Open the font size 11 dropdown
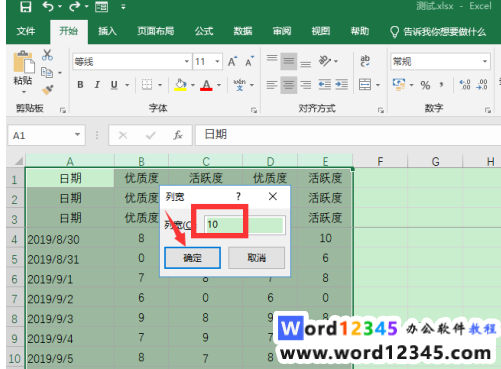The height and width of the screenshot is (369, 501). coord(217,61)
